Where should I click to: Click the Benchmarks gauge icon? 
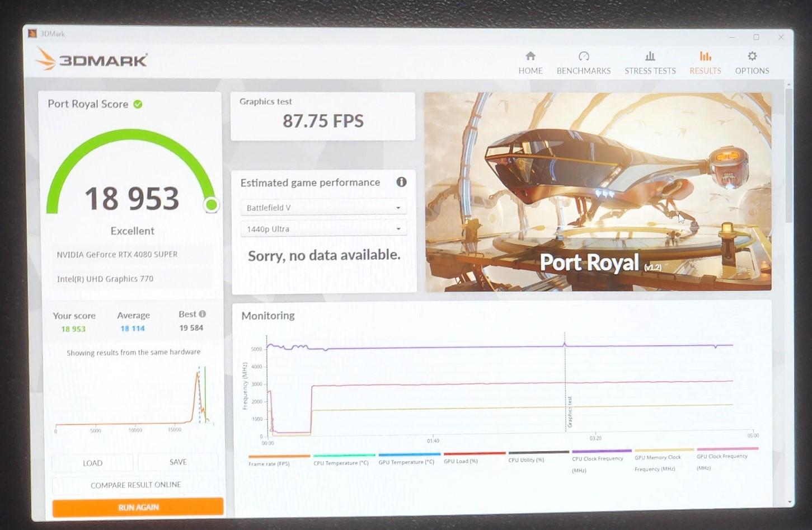pyautogui.click(x=584, y=56)
